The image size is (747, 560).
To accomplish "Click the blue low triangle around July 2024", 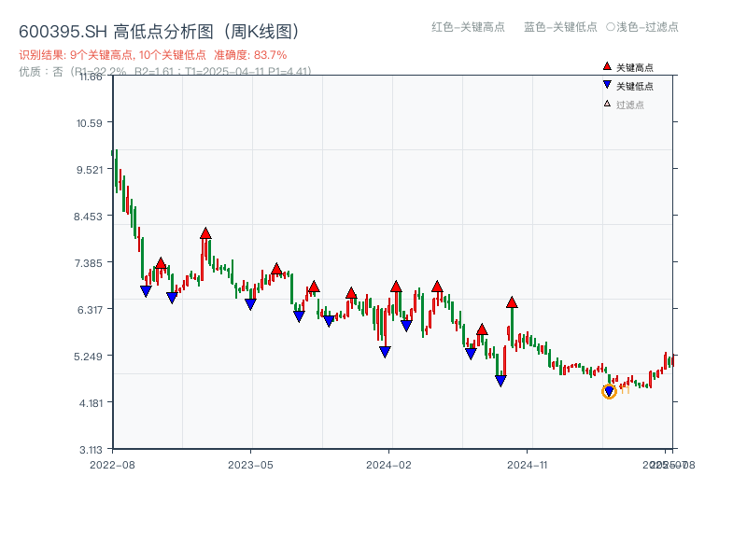I will tap(471, 354).
